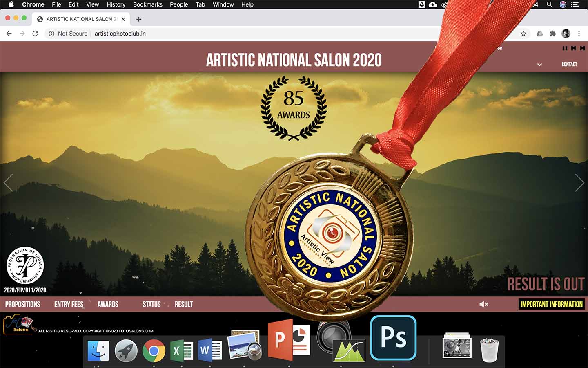Open the Chrome extensions puzzle icon
Screen dimensions: 588x368
click(552, 34)
